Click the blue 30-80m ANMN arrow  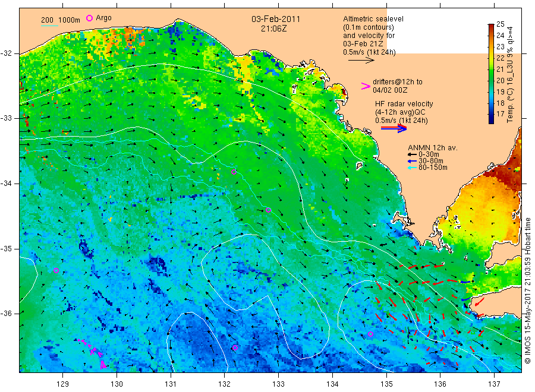point(412,161)
